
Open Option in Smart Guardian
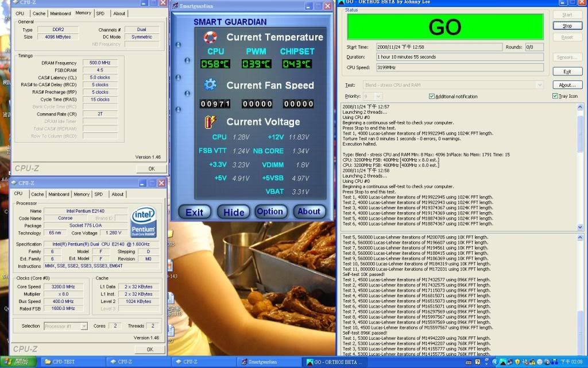(270, 212)
